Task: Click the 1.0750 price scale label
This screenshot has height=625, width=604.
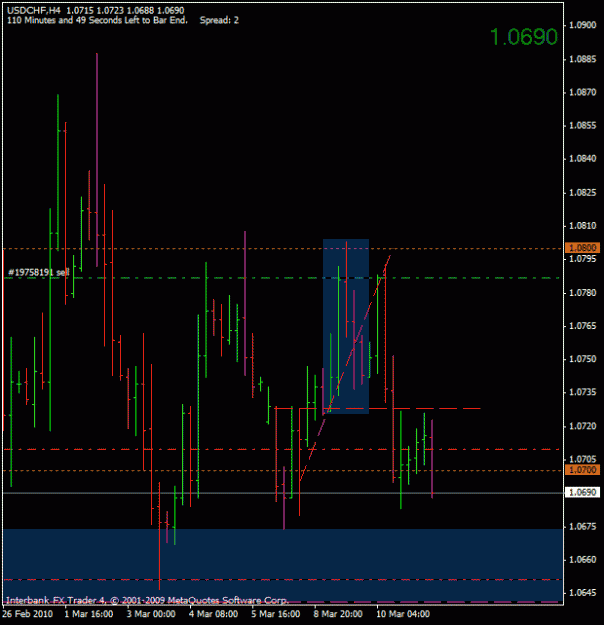Action: point(582,359)
